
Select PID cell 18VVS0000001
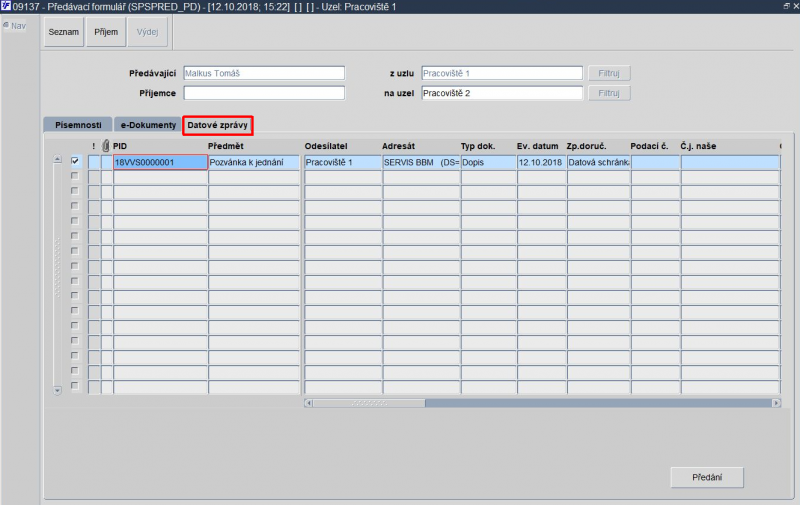coord(160,162)
